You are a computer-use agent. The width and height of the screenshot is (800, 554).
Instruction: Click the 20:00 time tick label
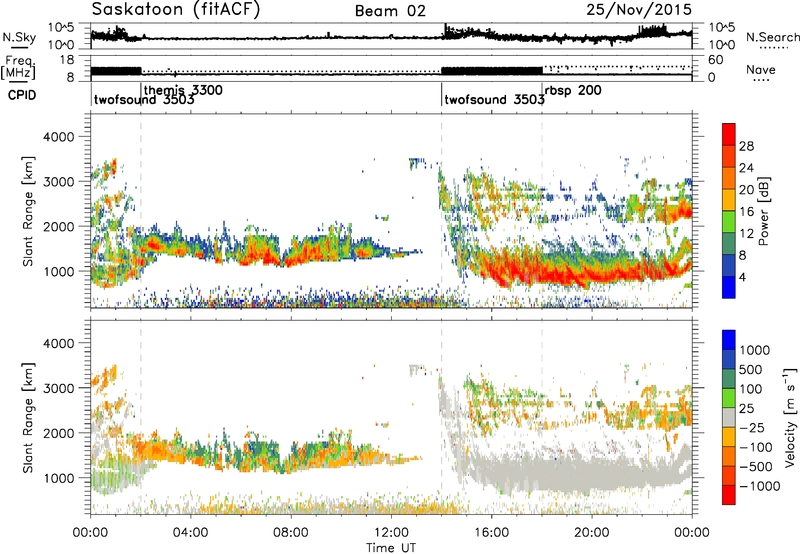[x=591, y=533]
